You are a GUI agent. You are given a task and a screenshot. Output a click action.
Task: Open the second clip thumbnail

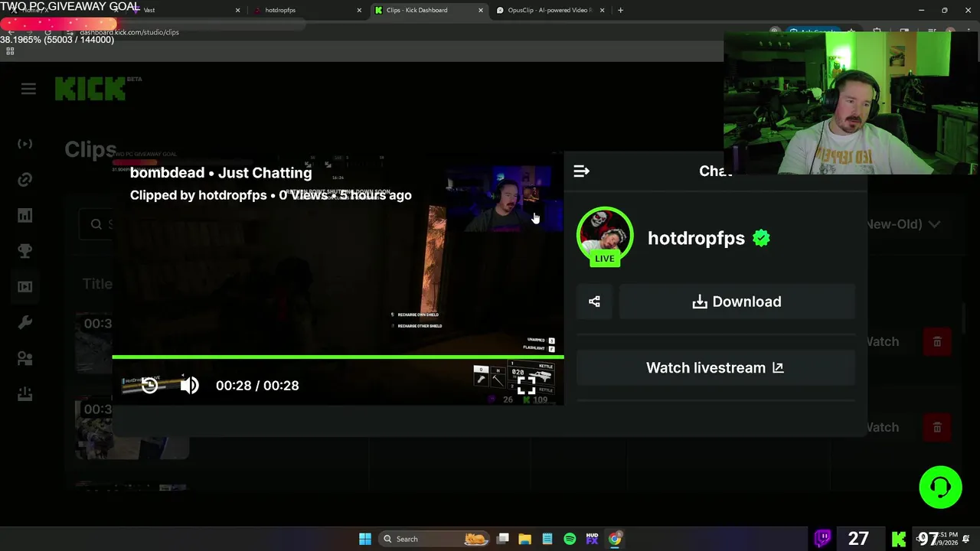[132, 427]
